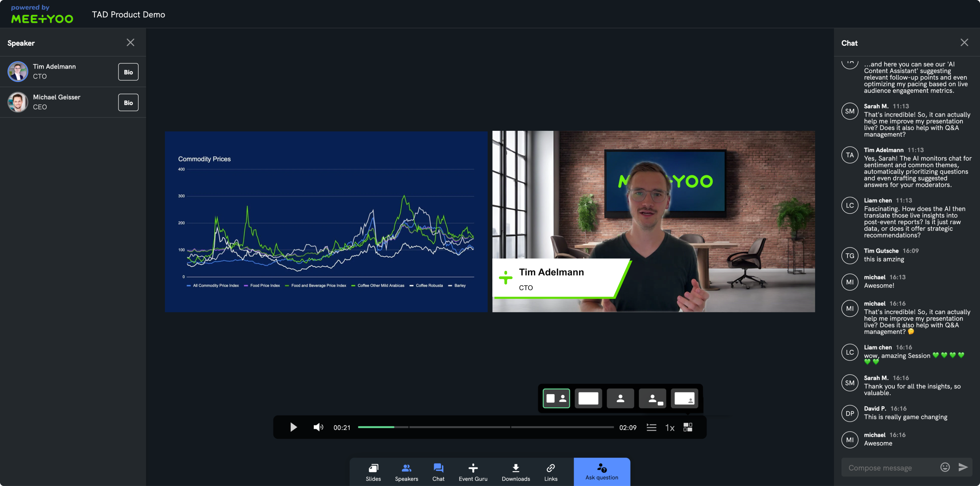The width and height of the screenshot is (980, 486).
Task: Mute the video volume icon
Action: (x=318, y=427)
